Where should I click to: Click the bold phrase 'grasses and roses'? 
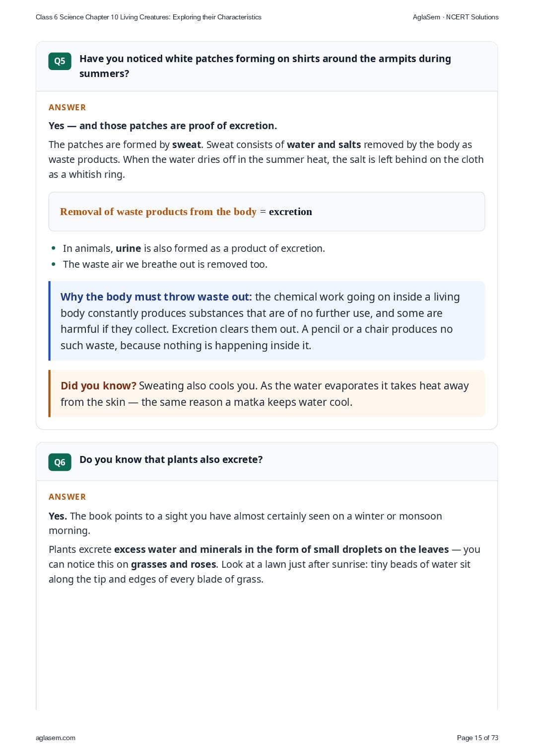(x=173, y=564)
